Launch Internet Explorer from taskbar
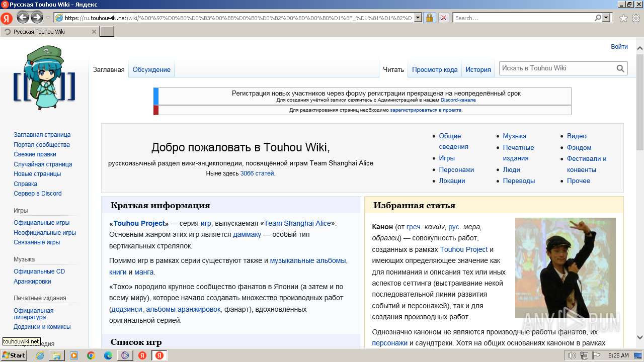This screenshot has width=644, height=362. (40, 355)
